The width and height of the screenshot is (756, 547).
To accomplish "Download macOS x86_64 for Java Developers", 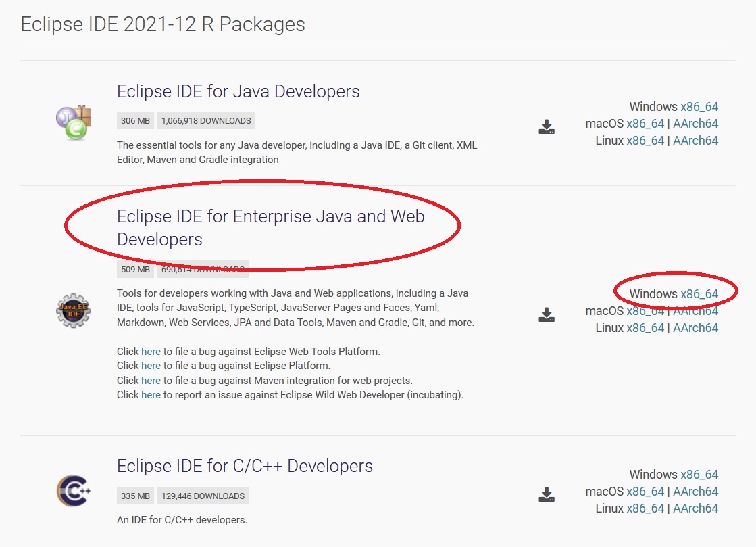I will (x=645, y=124).
